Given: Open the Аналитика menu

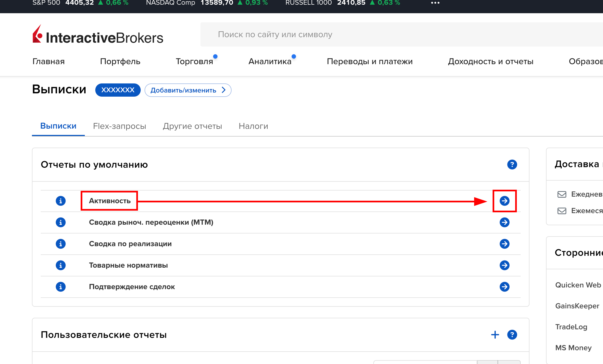Looking at the screenshot, I should [x=270, y=61].
